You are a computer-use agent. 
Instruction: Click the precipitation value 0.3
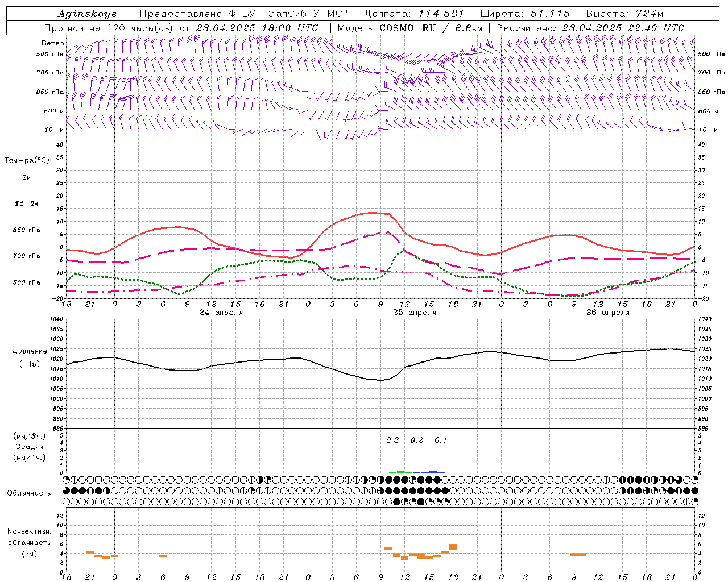(392, 440)
